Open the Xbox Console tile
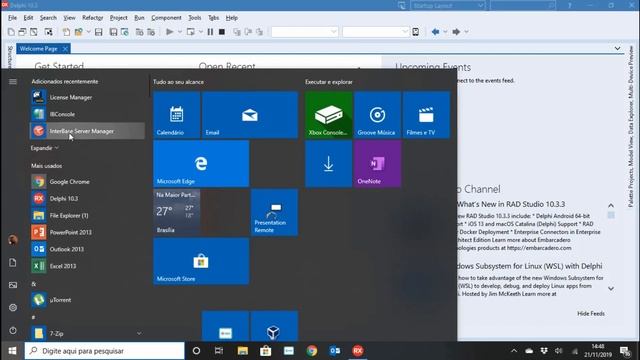 click(329, 115)
